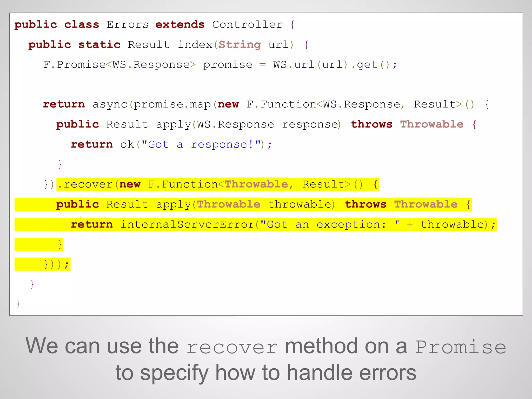Click 'to specify how to handle errors' text
This screenshot has height=399, width=532.
(x=266, y=373)
